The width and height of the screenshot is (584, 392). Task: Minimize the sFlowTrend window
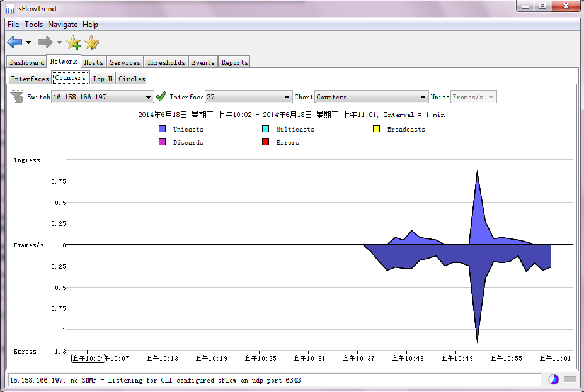point(525,6)
